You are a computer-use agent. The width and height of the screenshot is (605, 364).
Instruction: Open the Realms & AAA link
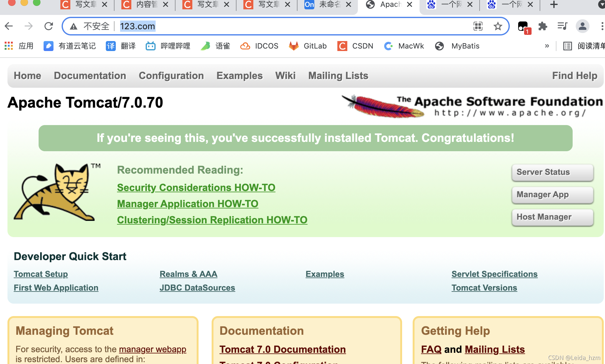(188, 274)
